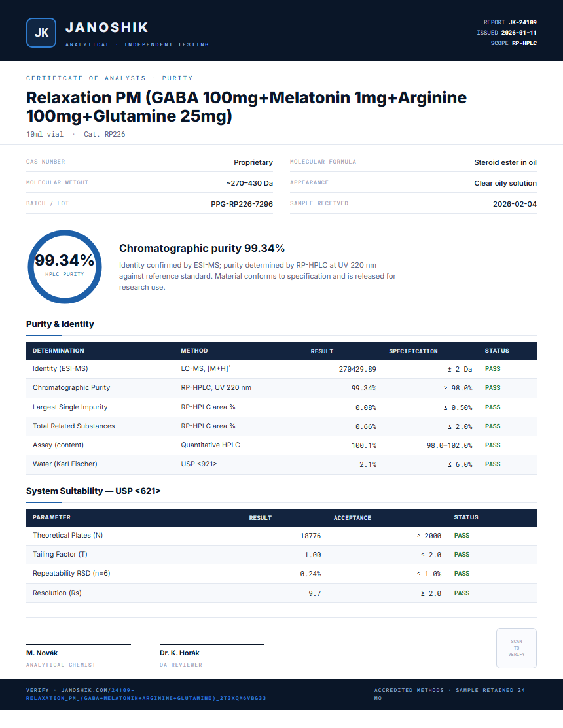Click the 9.7 resolution result
Screen dimensions: 563x728
[x=314, y=593]
